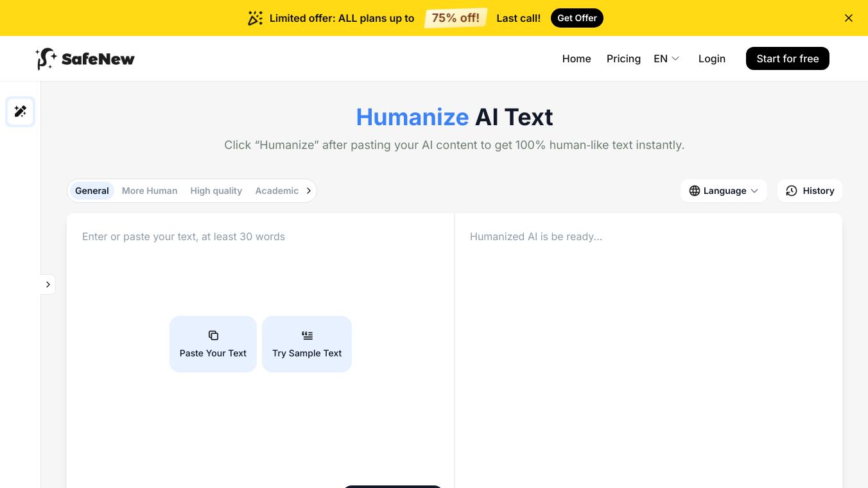
Task: Choose the High quality mode
Action: [x=216, y=191]
